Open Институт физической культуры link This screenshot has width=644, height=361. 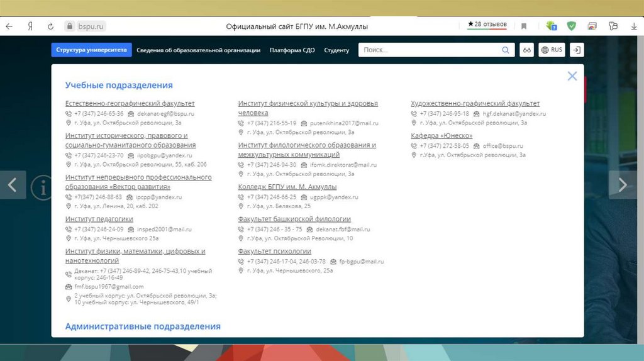(308, 108)
